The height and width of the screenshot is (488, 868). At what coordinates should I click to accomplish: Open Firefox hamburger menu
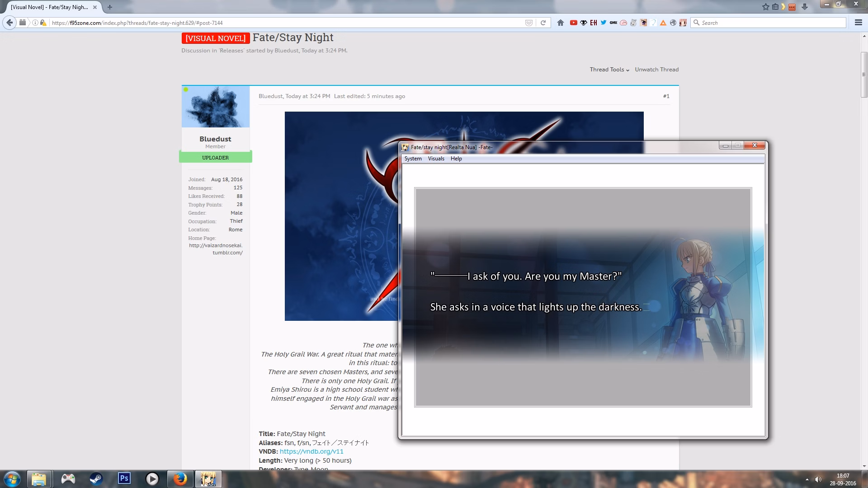point(858,23)
